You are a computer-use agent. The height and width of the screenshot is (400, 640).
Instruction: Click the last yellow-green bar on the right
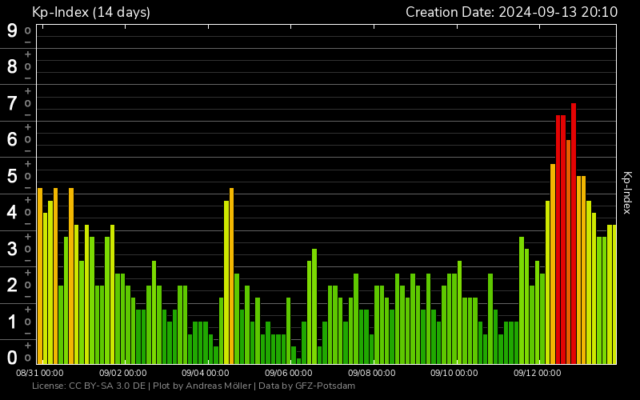click(x=613, y=293)
